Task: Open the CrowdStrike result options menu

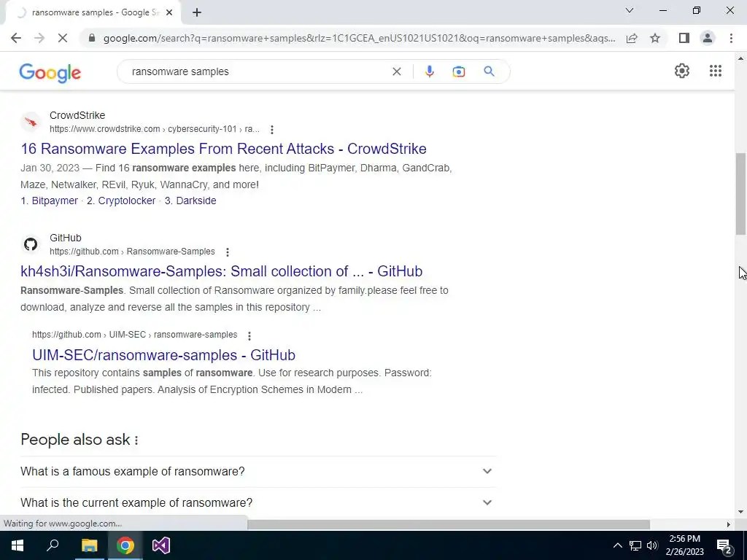Action: [x=271, y=130]
